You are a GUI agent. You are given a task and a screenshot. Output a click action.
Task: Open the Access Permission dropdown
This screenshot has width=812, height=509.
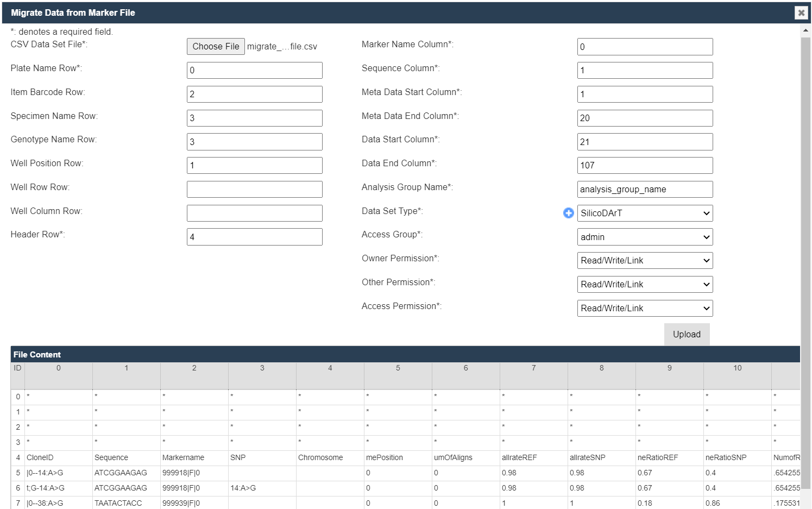point(645,309)
